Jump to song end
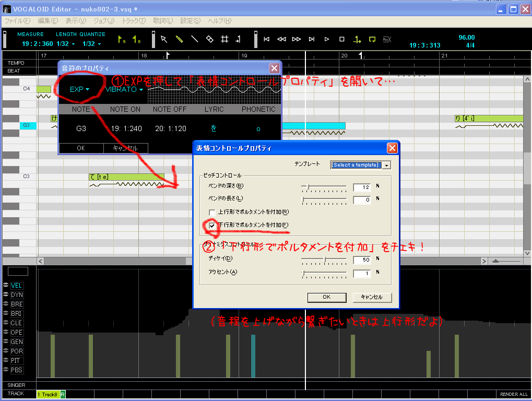Image resolution: width=532 pixels, height=401 pixels. (312, 39)
